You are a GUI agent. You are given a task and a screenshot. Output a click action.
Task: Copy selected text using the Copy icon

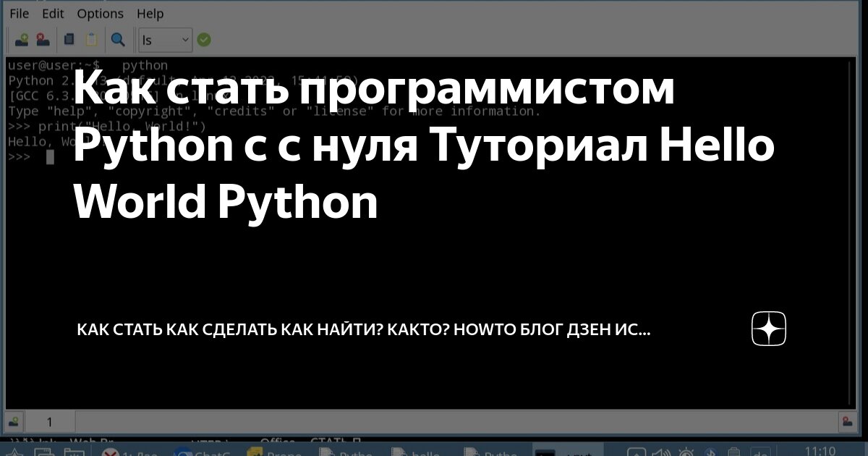click(69, 39)
